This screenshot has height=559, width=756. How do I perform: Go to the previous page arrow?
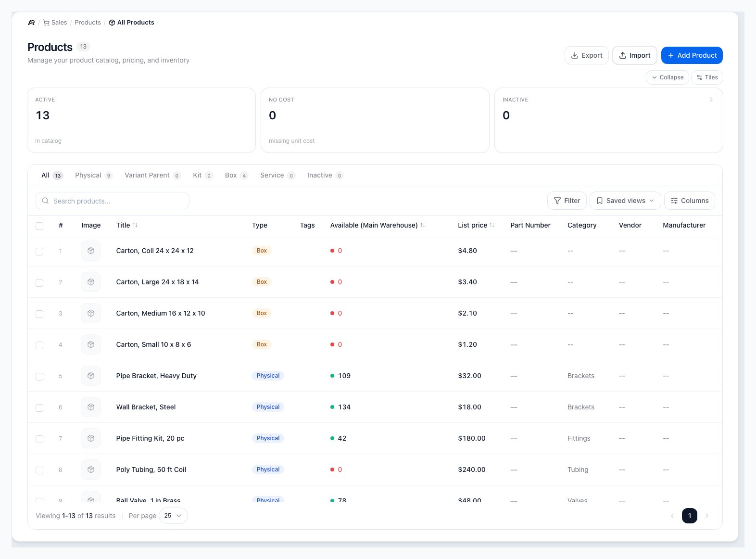click(672, 516)
